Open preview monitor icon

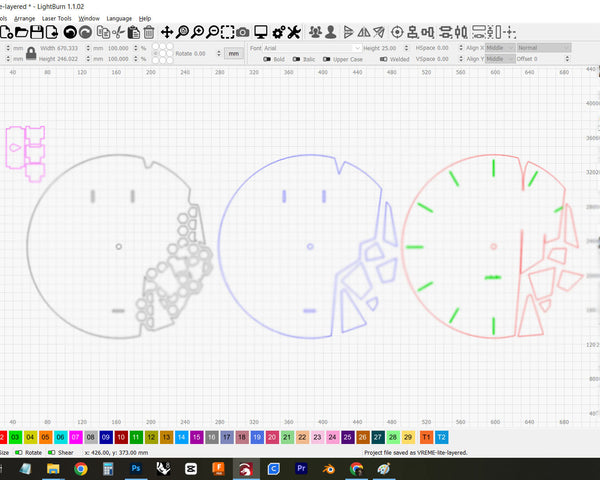coord(261,32)
